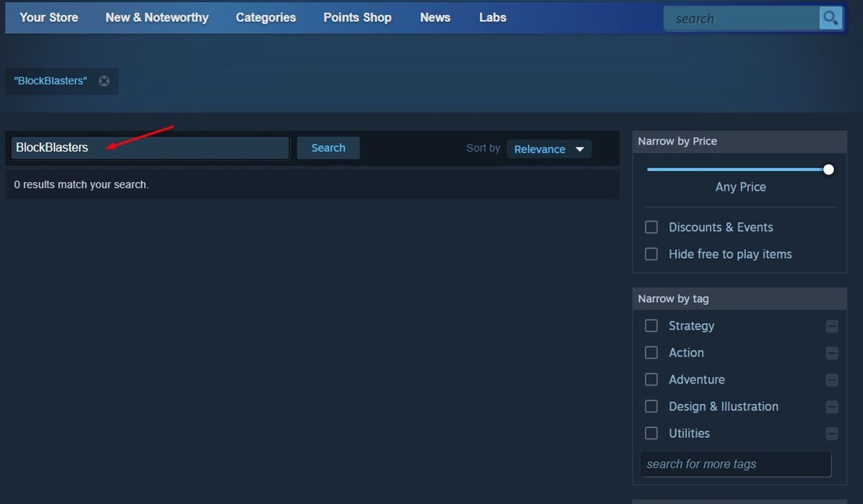Exclude the Adventure tag with the minus icon
Screen dimensions: 863x504
[x=832, y=380]
